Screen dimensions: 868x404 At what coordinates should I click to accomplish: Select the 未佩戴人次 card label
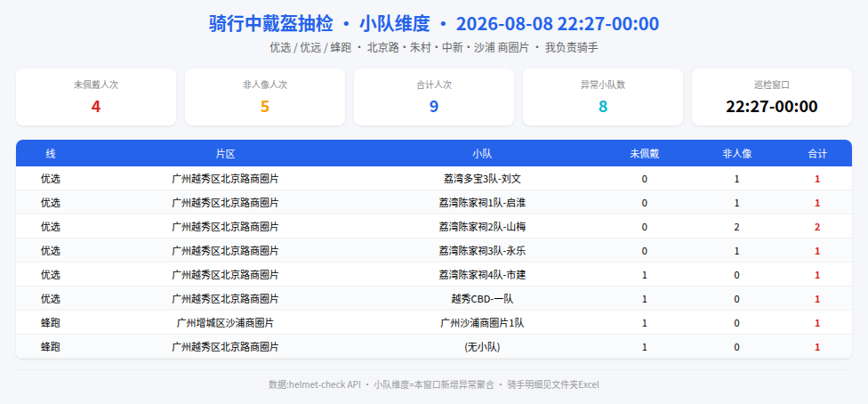click(96, 85)
